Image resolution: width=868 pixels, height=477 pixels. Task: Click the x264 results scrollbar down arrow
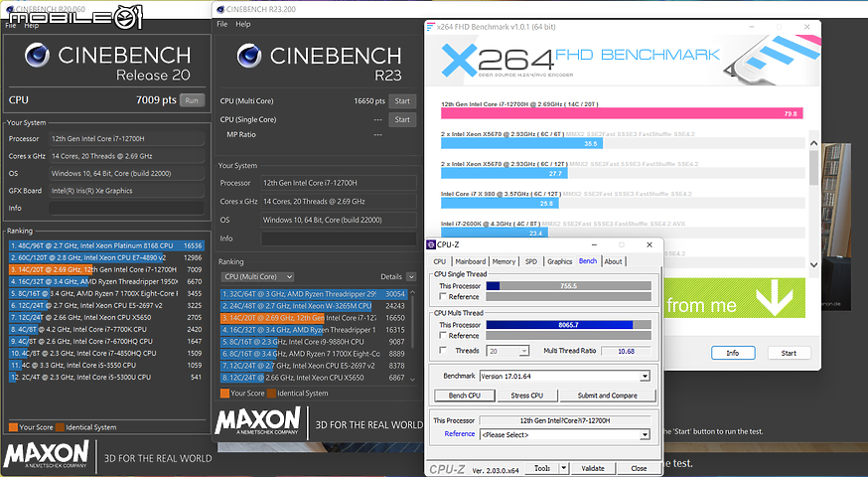(813, 264)
